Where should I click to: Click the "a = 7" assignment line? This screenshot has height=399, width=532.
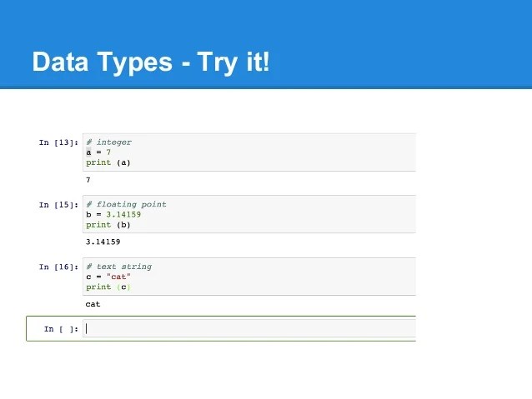click(x=98, y=152)
